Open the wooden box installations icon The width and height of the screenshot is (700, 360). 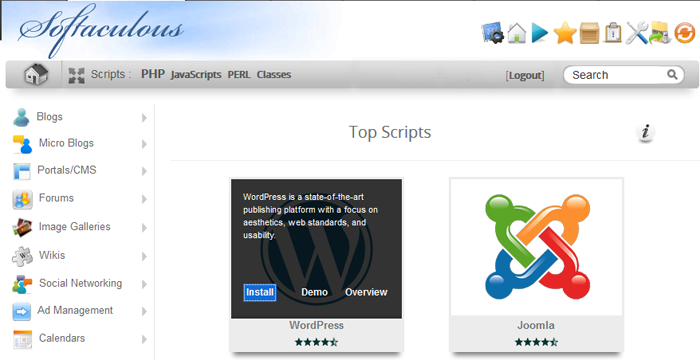[589, 33]
